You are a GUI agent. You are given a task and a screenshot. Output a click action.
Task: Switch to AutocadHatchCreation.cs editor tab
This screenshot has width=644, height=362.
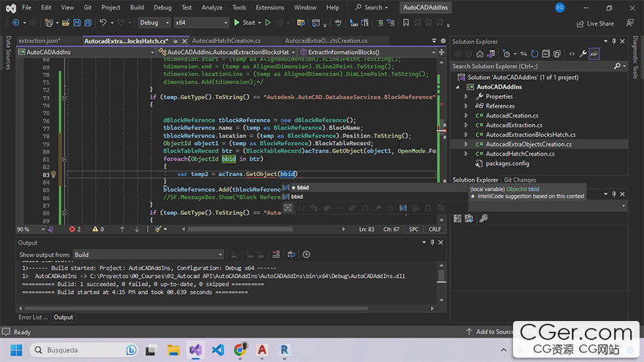226,41
